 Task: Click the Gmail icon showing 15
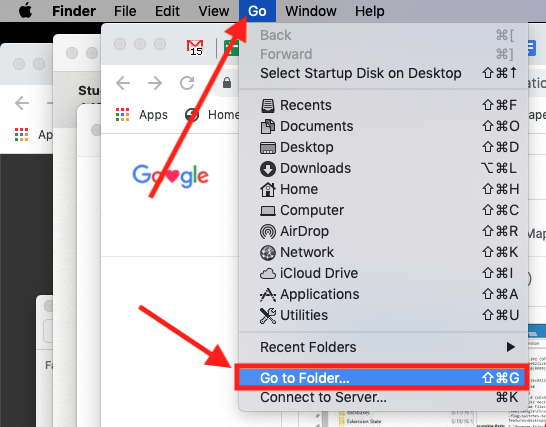click(195, 47)
